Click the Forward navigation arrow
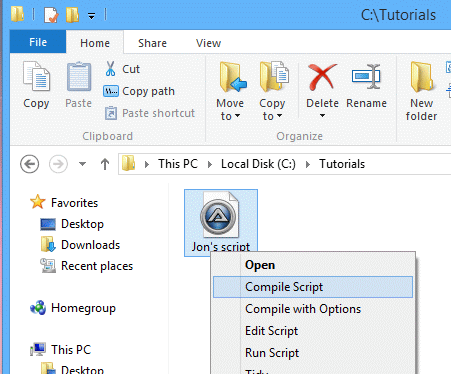Image resolution: width=451 pixels, height=374 pixels. click(x=58, y=164)
